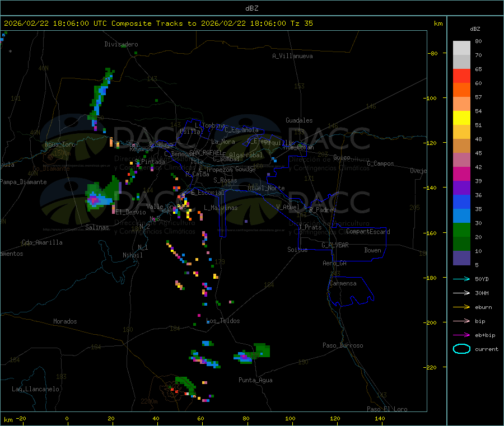Click the dark orange 57-60 dBZ band

point(461,90)
